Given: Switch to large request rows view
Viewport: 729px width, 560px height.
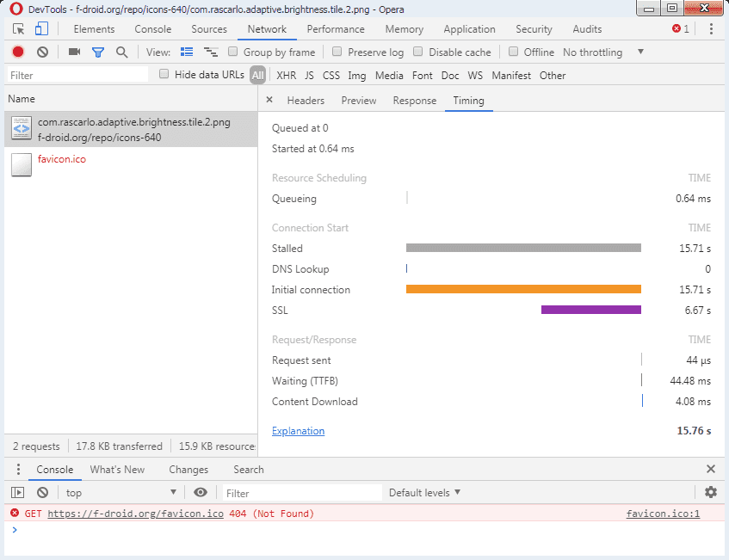Looking at the screenshot, I should pos(187,52).
